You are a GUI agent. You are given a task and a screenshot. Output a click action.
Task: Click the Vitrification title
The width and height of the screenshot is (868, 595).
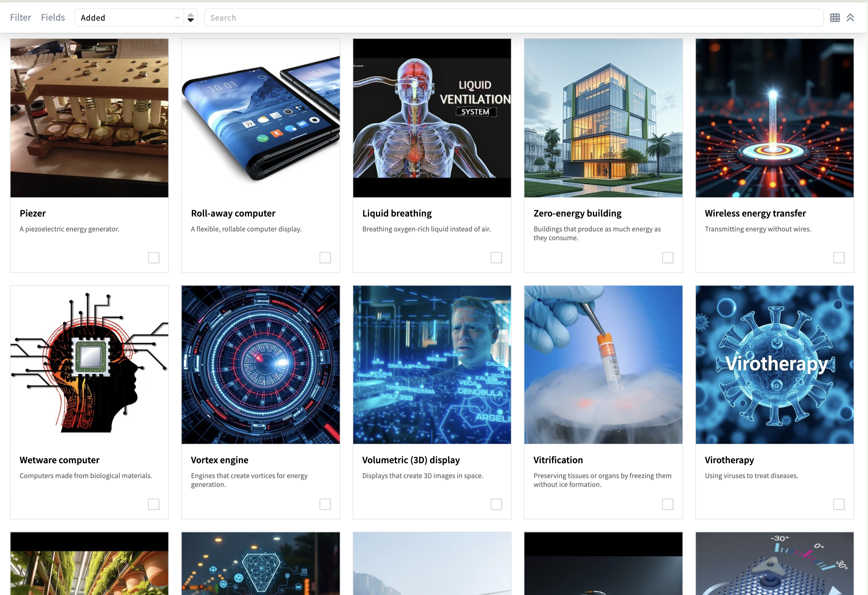[x=558, y=460]
